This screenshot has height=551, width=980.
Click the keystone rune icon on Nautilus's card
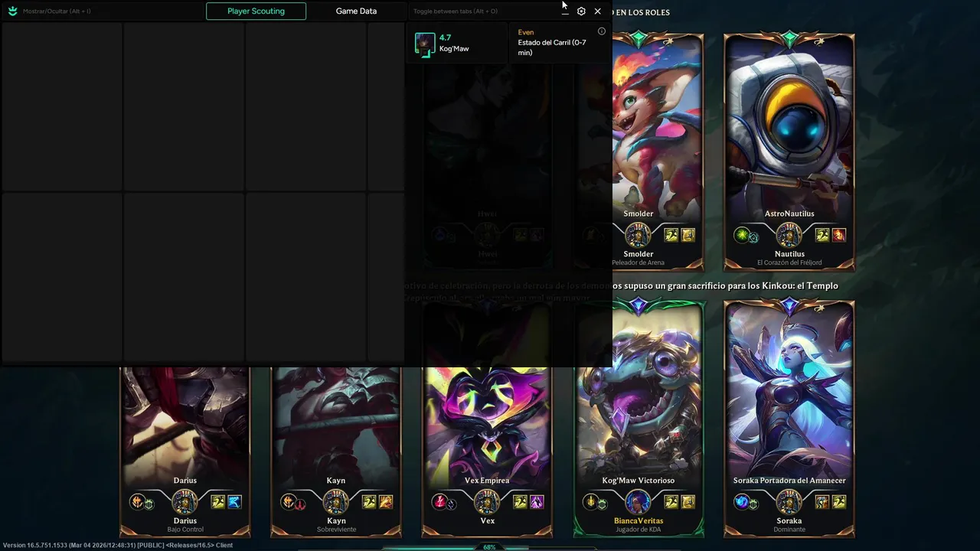741,235
